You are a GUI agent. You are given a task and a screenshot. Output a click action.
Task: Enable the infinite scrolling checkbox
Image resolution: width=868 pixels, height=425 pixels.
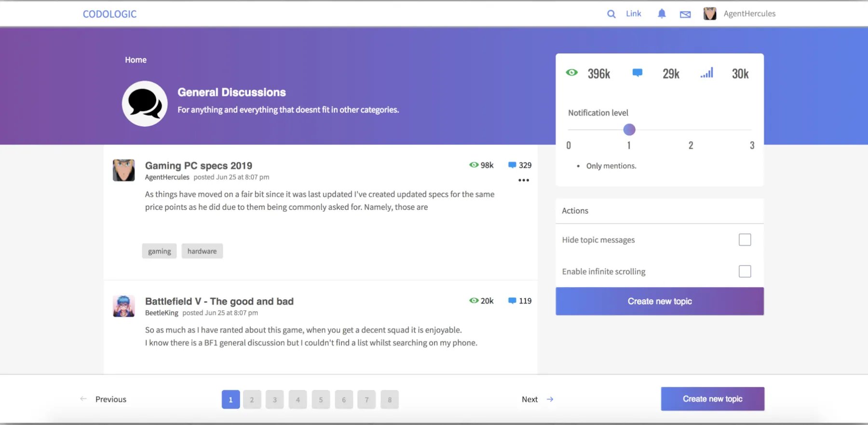click(x=745, y=271)
